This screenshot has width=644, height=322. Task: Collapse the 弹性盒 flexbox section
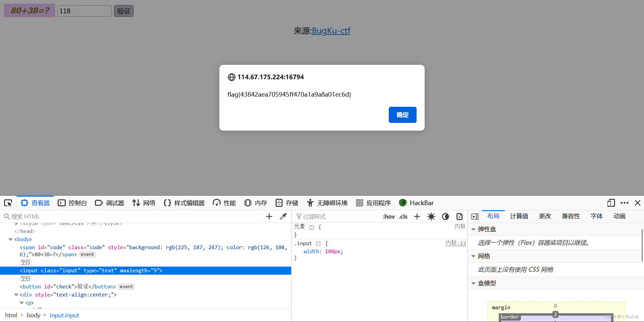473,229
